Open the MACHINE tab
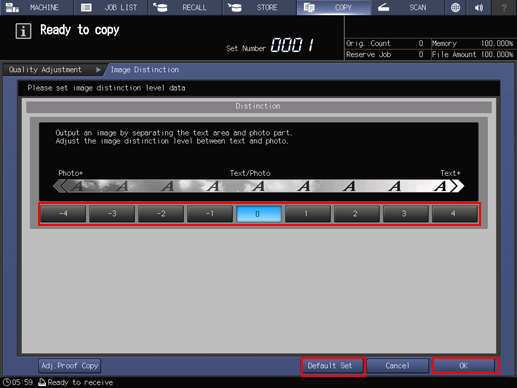 pyautogui.click(x=36, y=7)
